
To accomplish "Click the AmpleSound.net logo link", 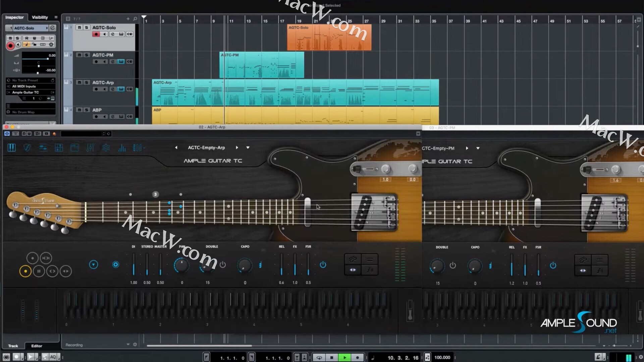I will pyautogui.click(x=579, y=323).
